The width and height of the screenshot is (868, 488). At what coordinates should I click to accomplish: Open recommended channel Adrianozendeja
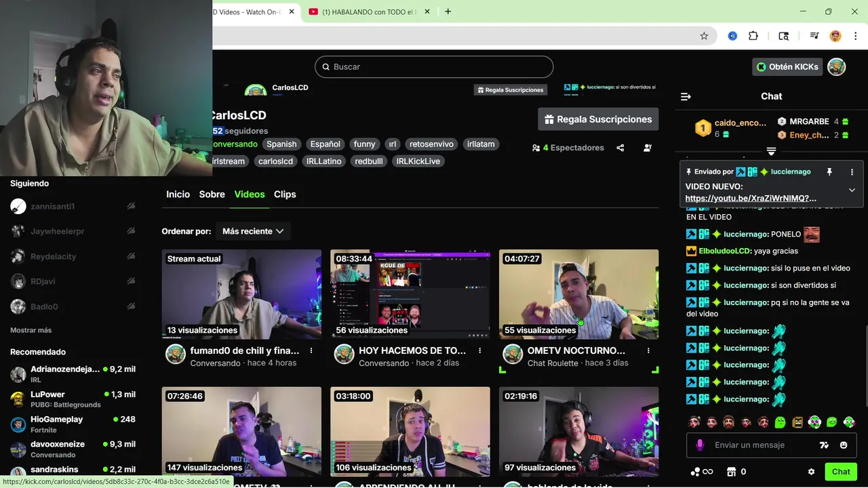point(73,374)
